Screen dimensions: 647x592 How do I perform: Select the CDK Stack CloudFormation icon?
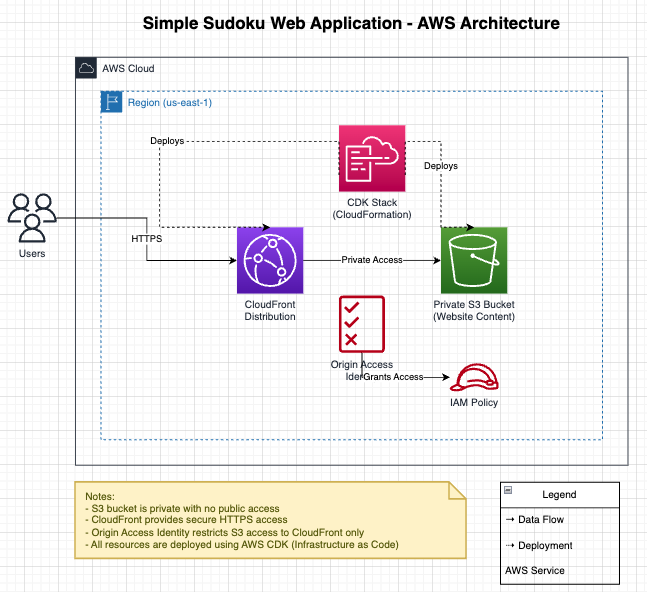(x=372, y=158)
